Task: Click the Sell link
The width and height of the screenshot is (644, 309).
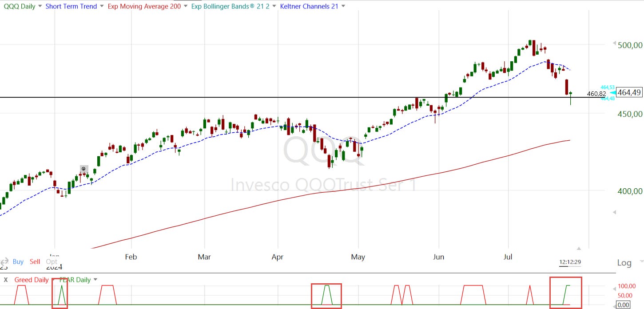Action: pos(35,261)
